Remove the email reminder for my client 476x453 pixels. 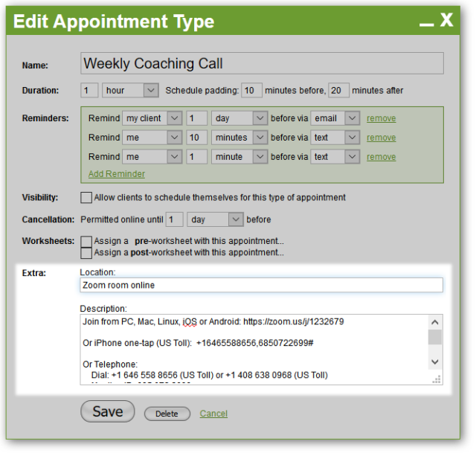(381, 118)
